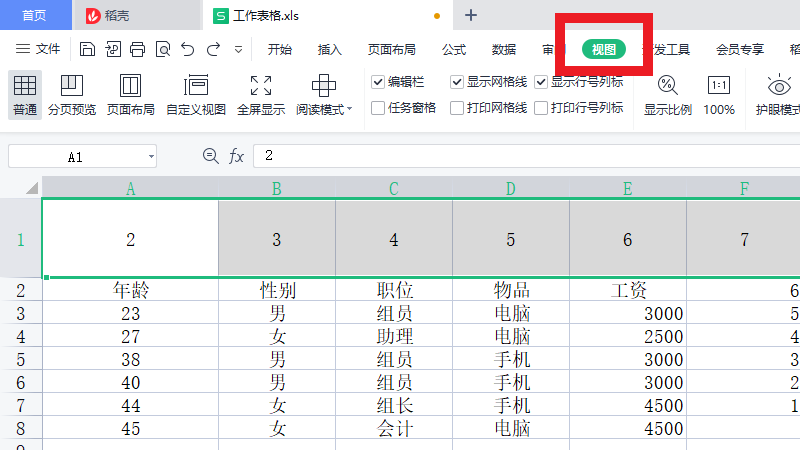Viewport: 800px width, 450px height.
Task: Open the File (文件) menu
Action: click(38, 49)
